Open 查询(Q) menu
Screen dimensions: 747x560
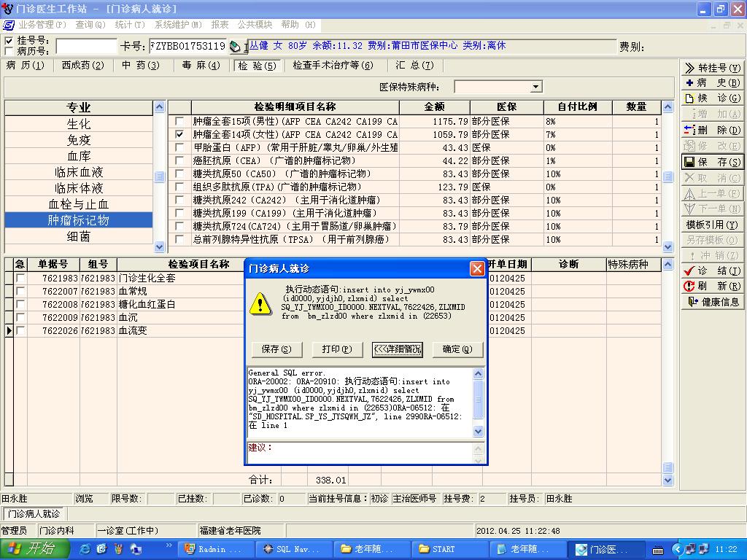click(x=90, y=25)
